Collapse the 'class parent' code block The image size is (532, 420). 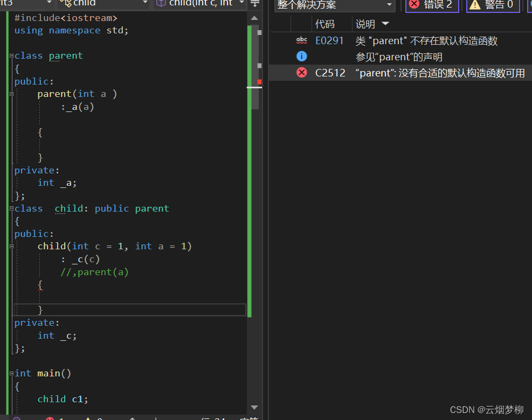(x=11, y=55)
